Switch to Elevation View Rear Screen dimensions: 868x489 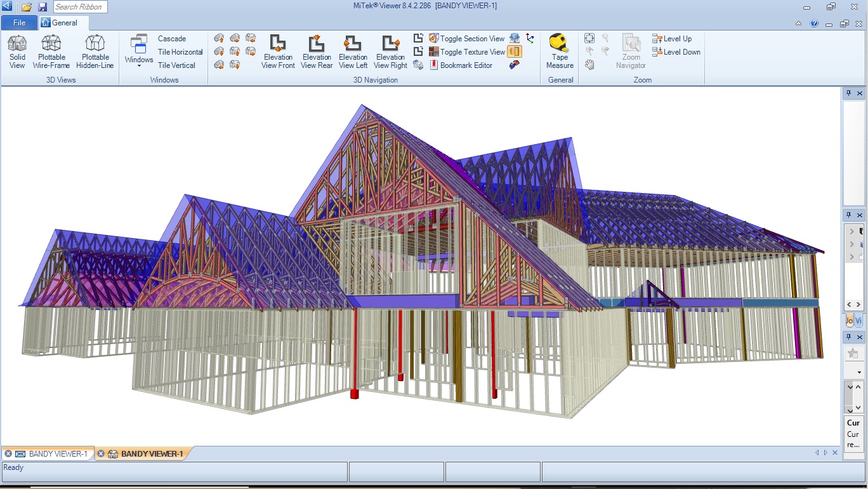[x=317, y=51]
